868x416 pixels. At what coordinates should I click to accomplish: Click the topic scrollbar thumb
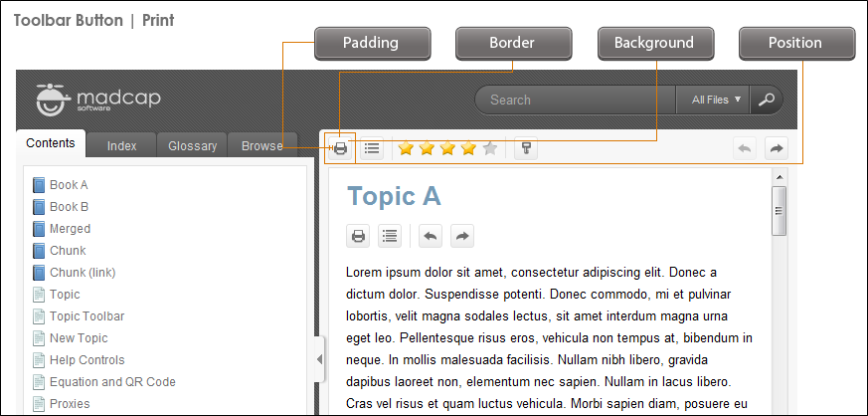coord(780,211)
